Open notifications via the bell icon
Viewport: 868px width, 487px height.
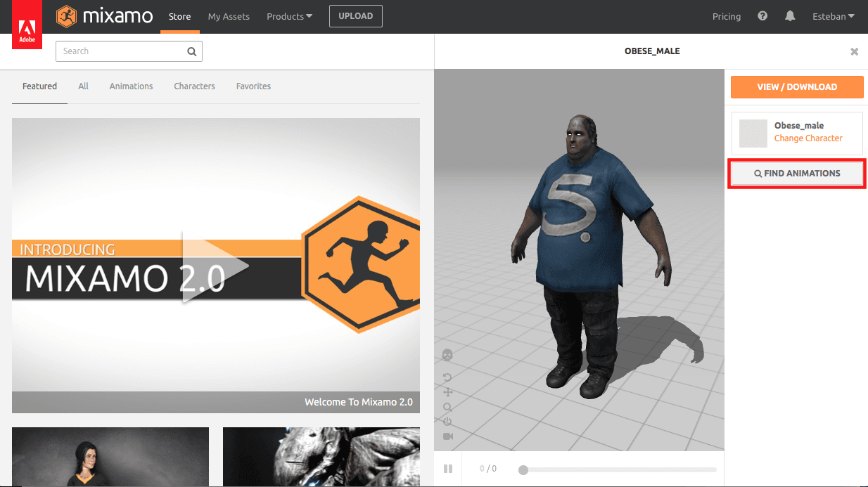(790, 15)
